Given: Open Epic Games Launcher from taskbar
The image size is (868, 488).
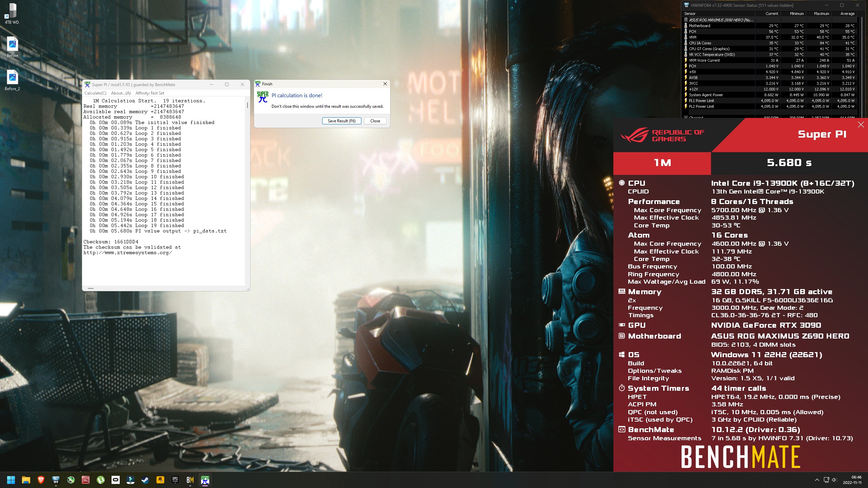Looking at the screenshot, I should click(x=175, y=480).
